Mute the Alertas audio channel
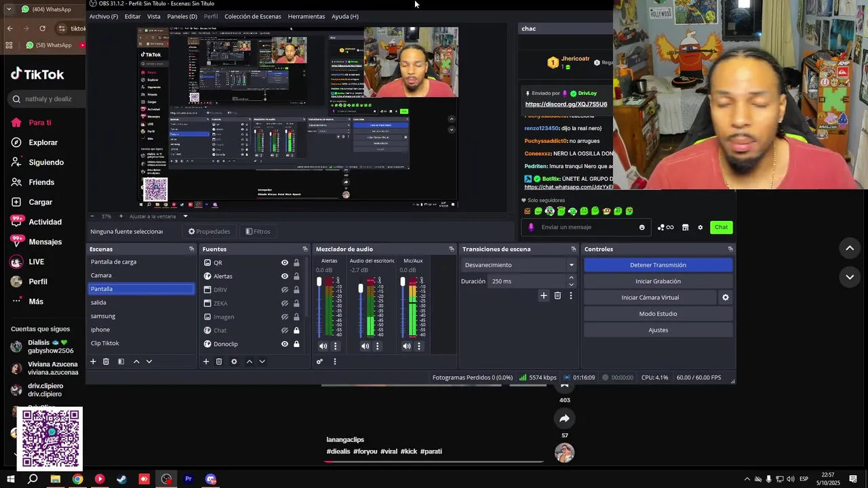This screenshot has width=868, height=488. [x=323, y=346]
